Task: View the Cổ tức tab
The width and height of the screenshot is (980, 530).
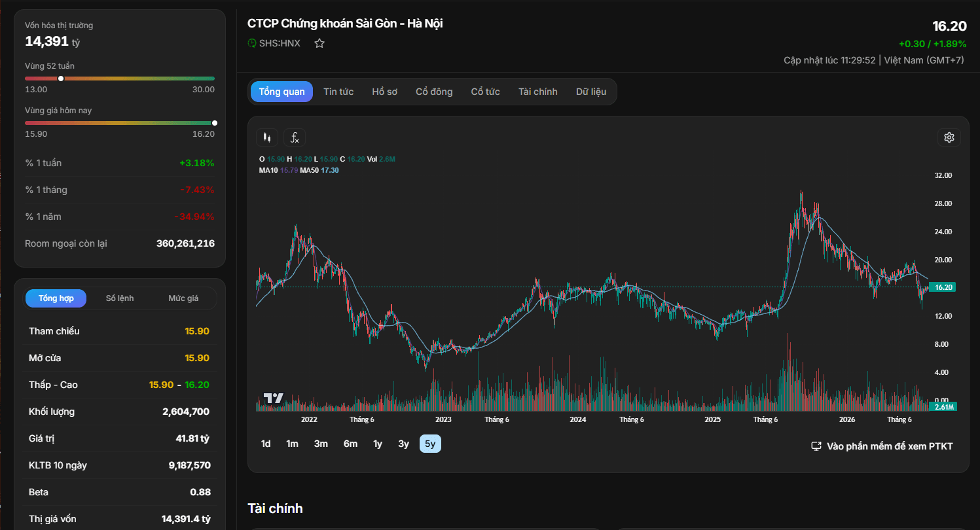Action: click(x=486, y=92)
